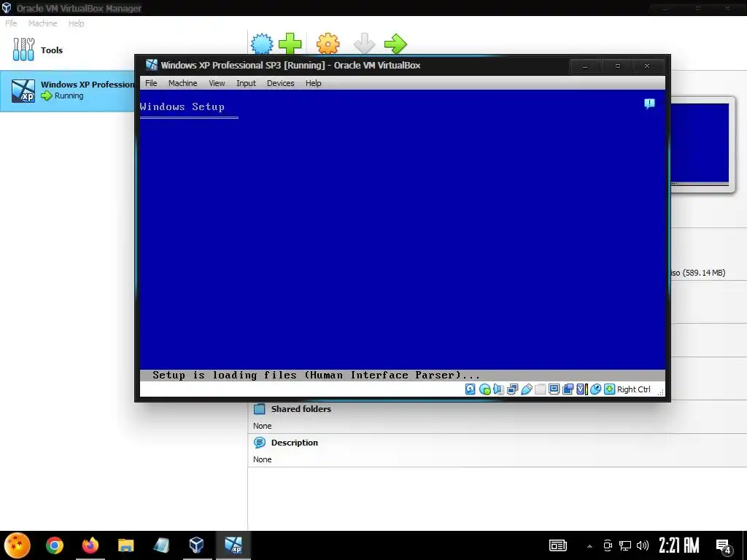
Task: Maximize the Windows XP VM window
Action: coord(617,66)
